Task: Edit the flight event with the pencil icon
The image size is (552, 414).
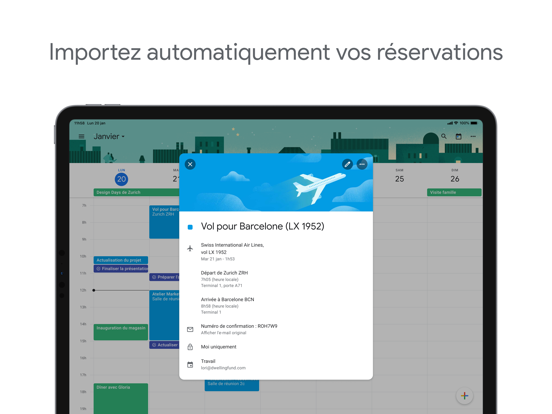Action: tap(347, 164)
